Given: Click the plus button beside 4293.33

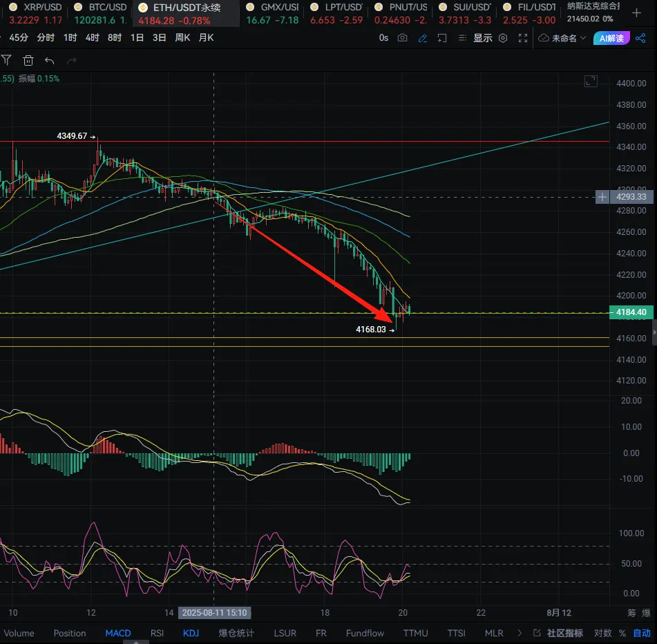Looking at the screenshot, I should [x=602, y=196].
